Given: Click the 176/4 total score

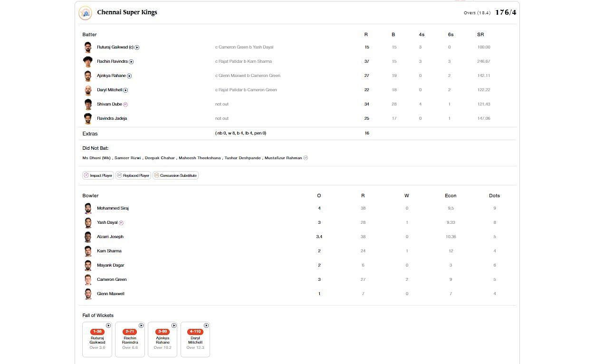Looking at the screenshot, I should (506, 12).
